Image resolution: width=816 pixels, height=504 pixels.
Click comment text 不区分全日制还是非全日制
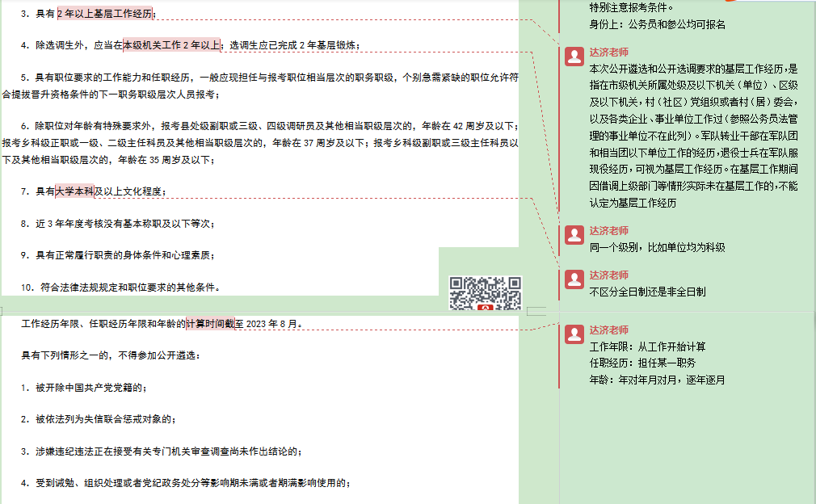[648, 292]
